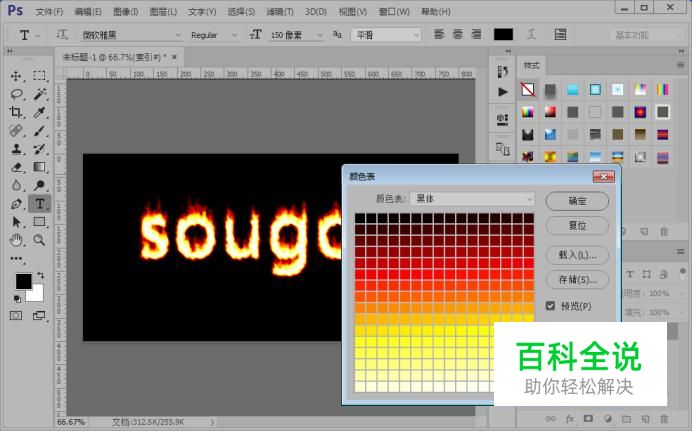
Task: Change the screen mode
Action: click(39, 316)
